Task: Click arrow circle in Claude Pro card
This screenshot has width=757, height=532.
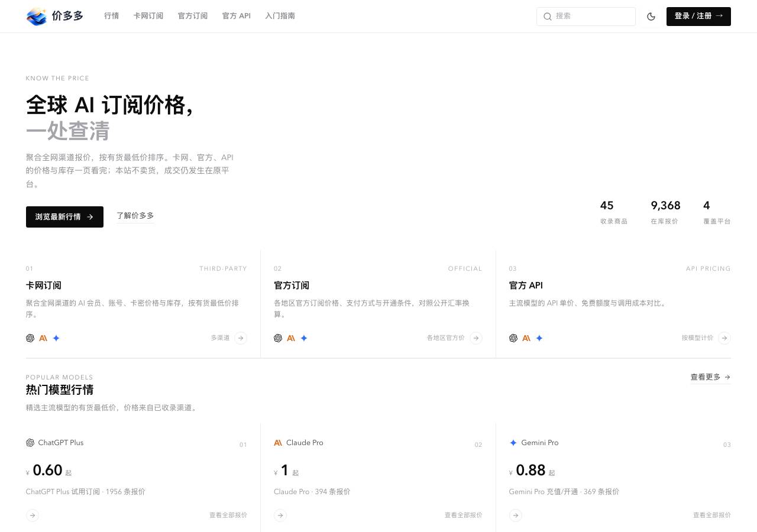Action: pos(280,515)
